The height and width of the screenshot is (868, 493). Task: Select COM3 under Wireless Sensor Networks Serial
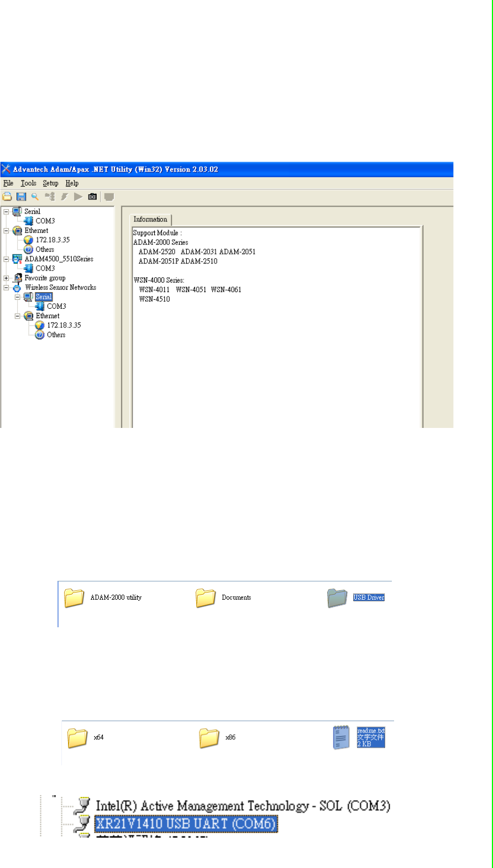point(56,306)
